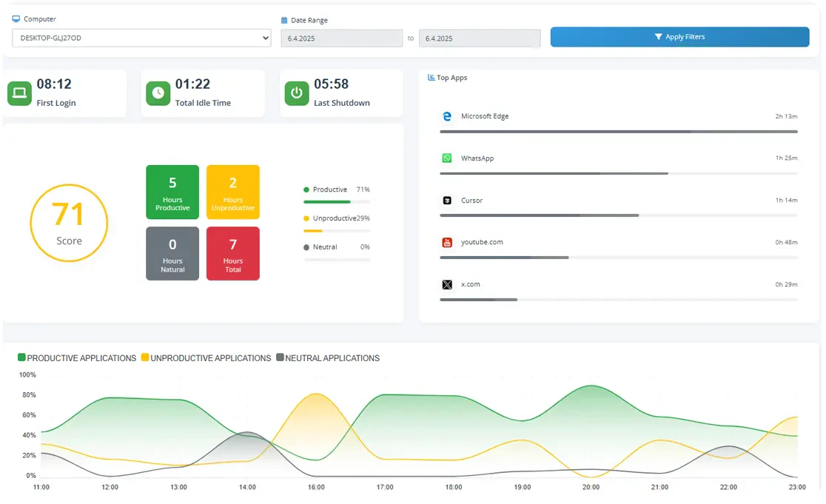Screen dimensions: 826x504
Task: Click the Microsoft Edge usage progress bar
Action: pyautogui.click(x=619, y=131)
